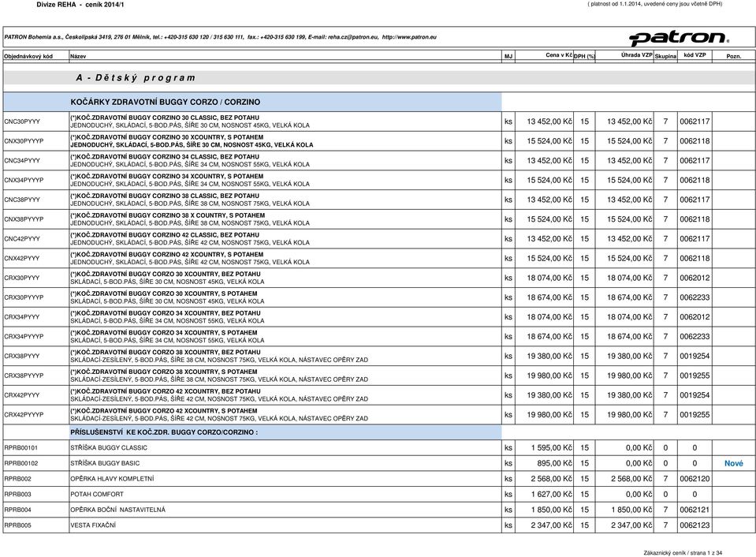Select order code CNX30PYYYP
This screenshot has width=756, height=557.
(x=24, y=141)
